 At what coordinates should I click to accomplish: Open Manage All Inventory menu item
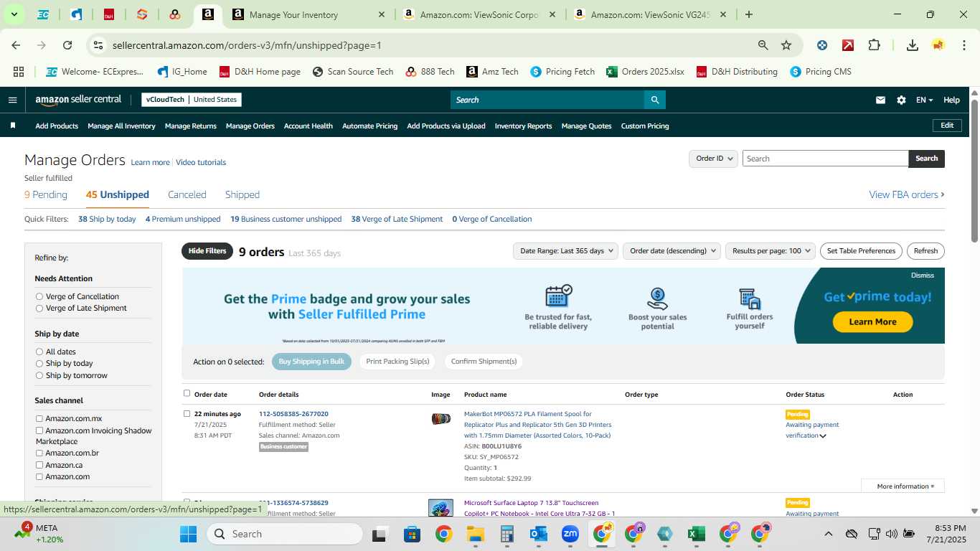[121, 126]
